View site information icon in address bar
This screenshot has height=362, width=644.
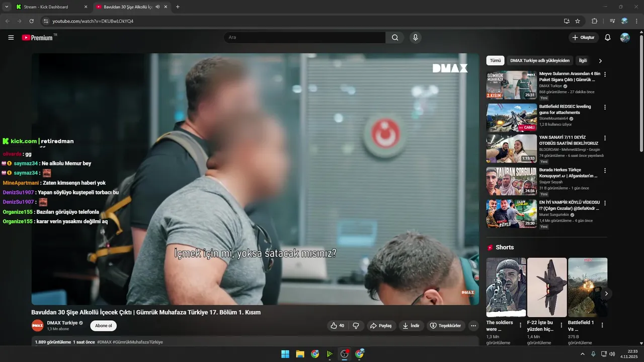45,21
